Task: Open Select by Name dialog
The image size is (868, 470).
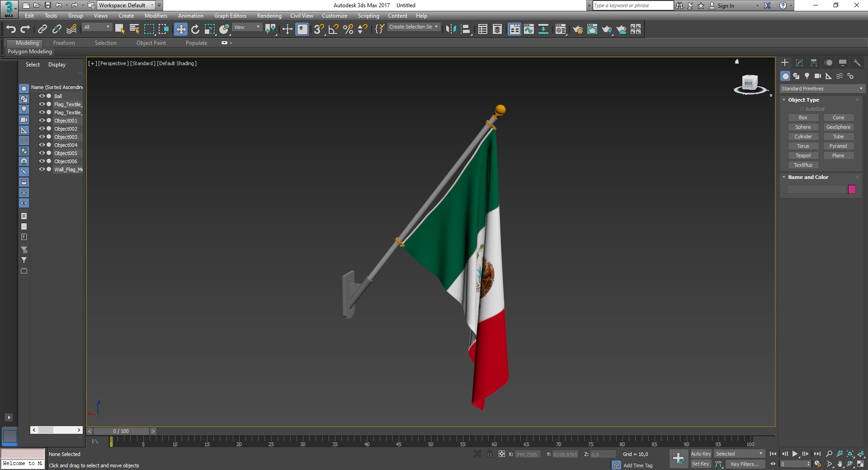Action: pyautogui.click(x=134, y=29)
